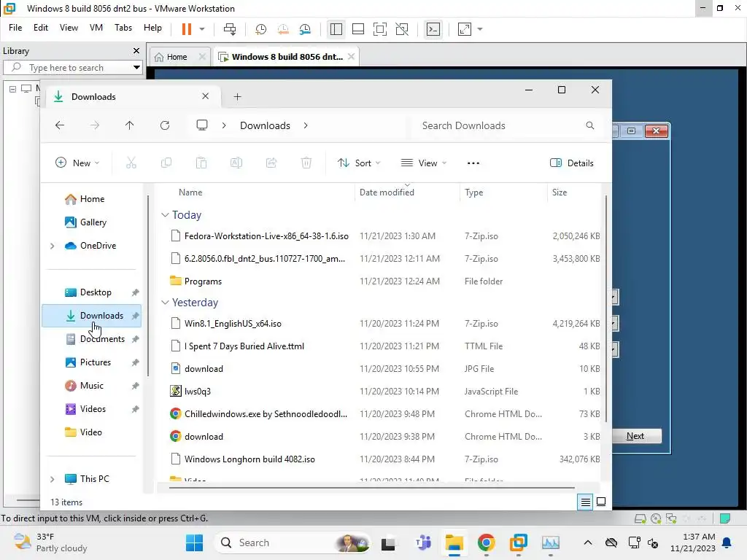
Task: Open the VMware Edit menu
Action: click(x=41, y=28)
